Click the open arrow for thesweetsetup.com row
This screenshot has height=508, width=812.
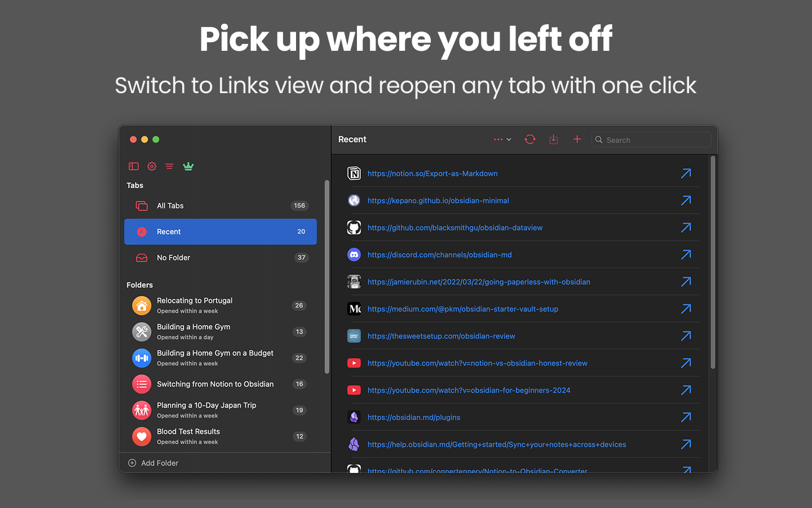(686, 336)
